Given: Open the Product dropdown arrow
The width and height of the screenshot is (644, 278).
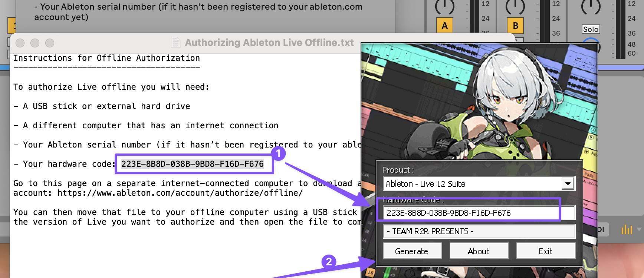Looking at the screenshot, I should tap(568, 183).
